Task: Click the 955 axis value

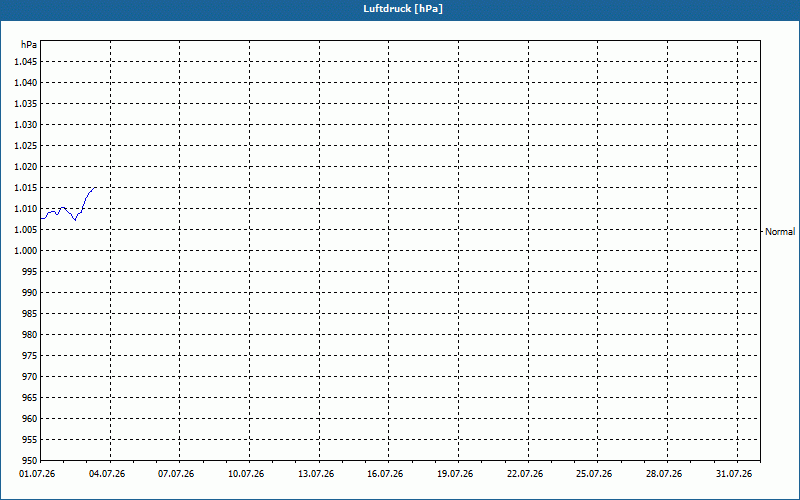Action: click(x=30, y=440)
